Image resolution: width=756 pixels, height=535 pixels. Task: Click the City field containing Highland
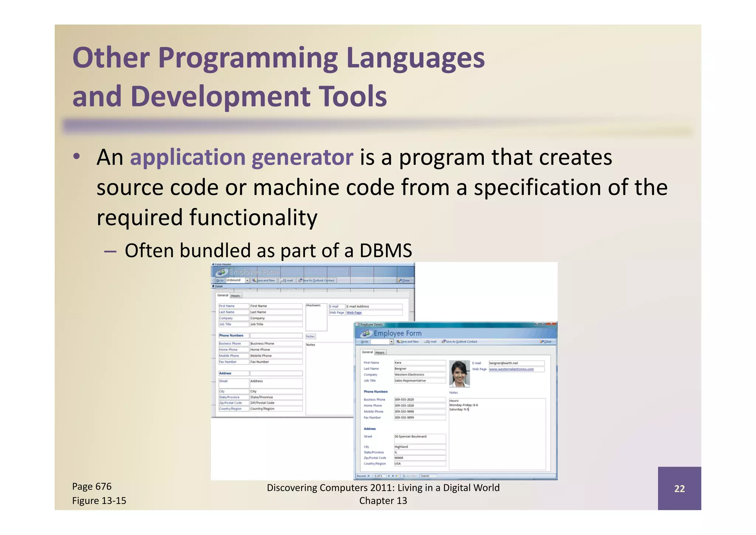[x=420, y=447]
